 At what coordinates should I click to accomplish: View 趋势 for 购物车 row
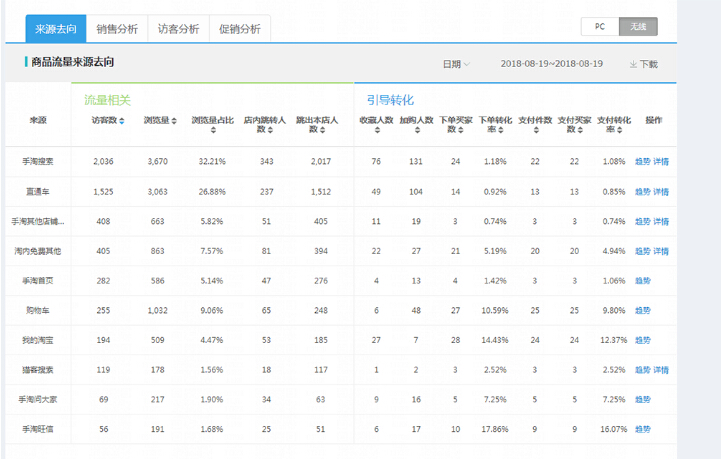pos(642,310)
